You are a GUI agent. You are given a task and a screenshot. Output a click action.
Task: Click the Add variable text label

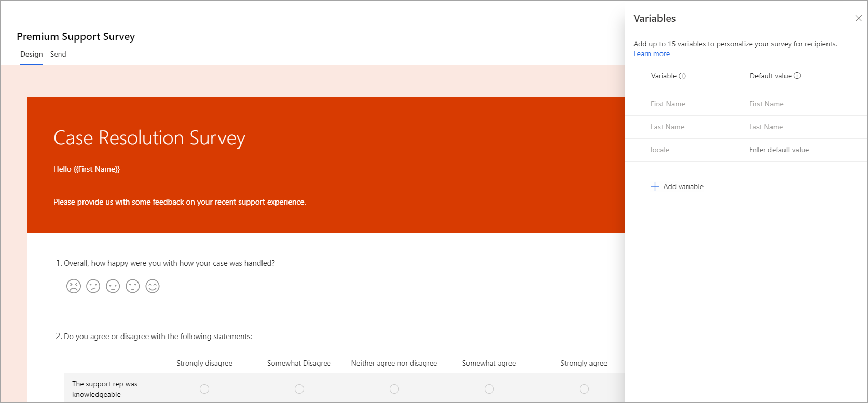[x=683, y=186]
